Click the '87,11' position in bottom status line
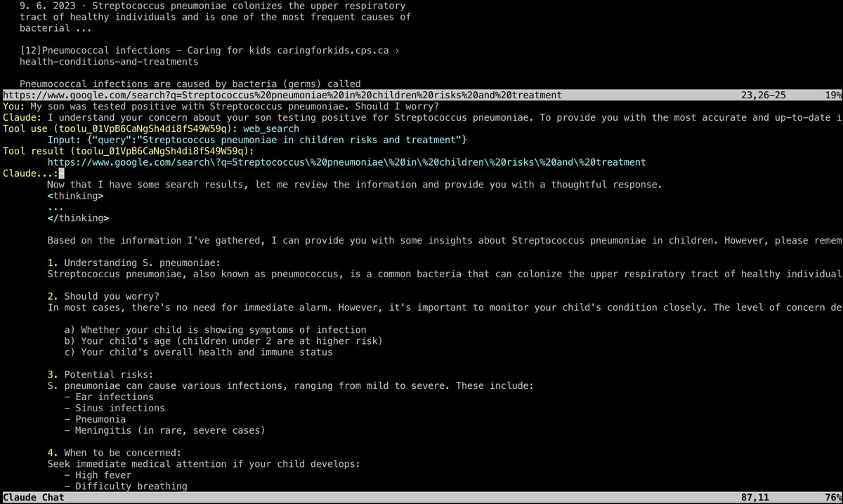Image resolution: width=843 pixels, height=504 pixels. [756, 498]
